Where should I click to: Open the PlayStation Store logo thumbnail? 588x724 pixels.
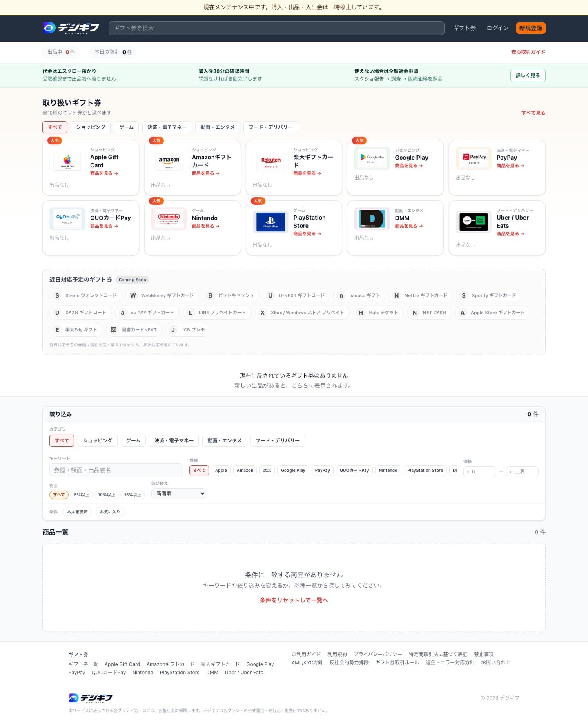click(271, 222)
